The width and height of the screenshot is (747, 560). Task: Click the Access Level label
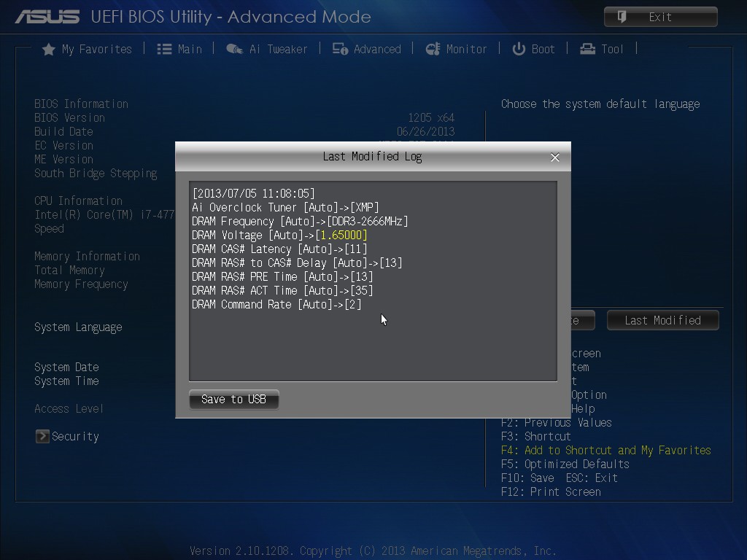coord(69,408)
